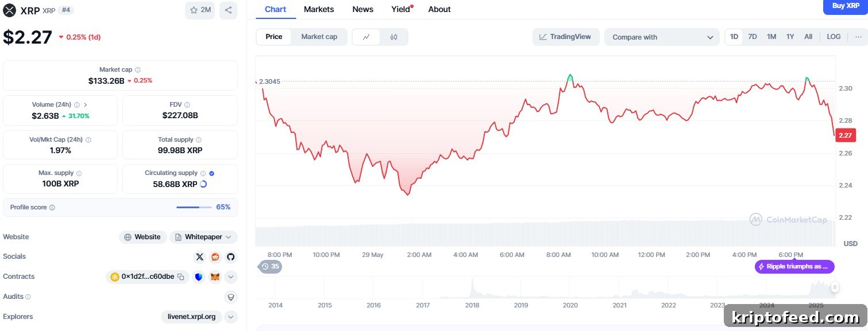Image resolution: width=868 pixels, height=331 pixels.
Task: Open more chart options ellipsis
Action: [858, 37]
